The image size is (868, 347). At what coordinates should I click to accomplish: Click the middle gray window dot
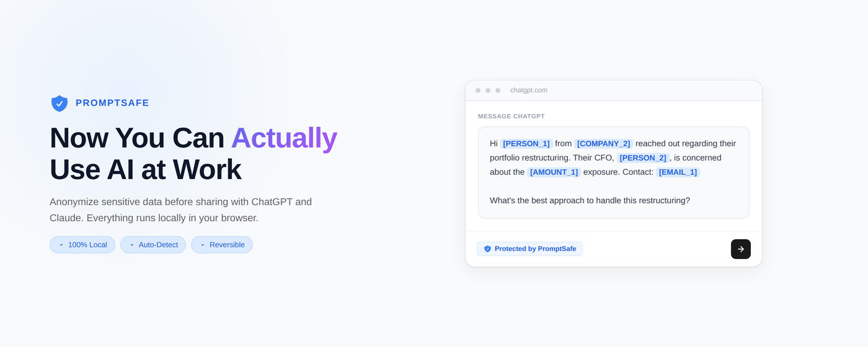click(x=488, y=90)
